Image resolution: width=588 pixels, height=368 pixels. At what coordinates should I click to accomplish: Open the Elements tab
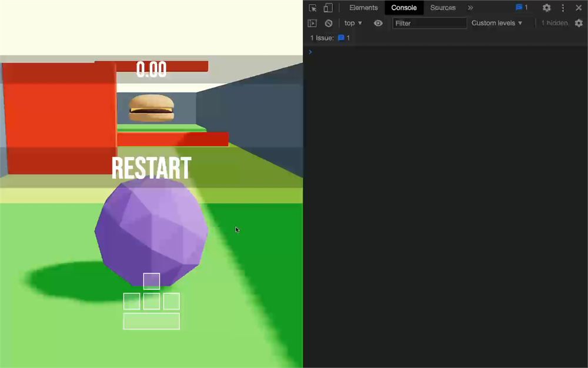[363, 8]
